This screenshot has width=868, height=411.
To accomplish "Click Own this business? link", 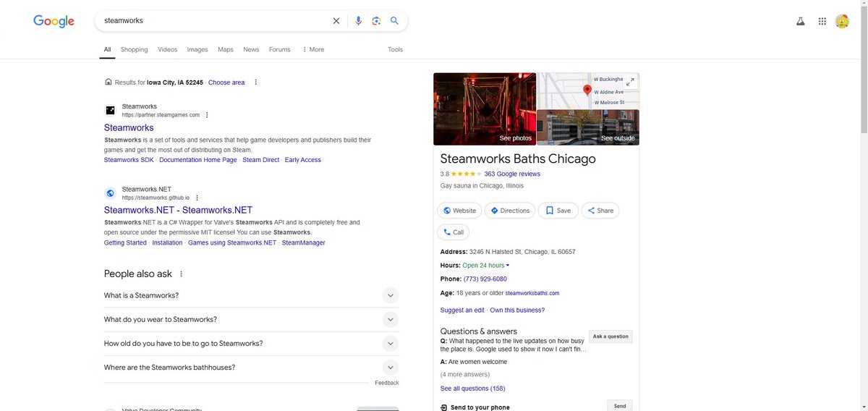I will point(517,310).
